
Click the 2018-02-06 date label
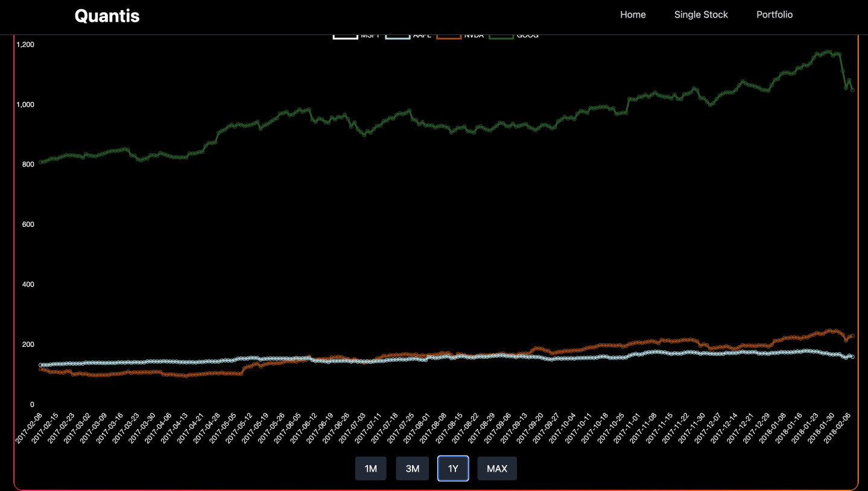point(838,428)
